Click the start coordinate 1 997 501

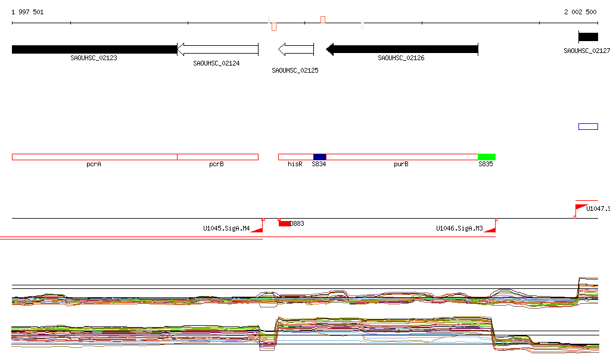point(27,12)
